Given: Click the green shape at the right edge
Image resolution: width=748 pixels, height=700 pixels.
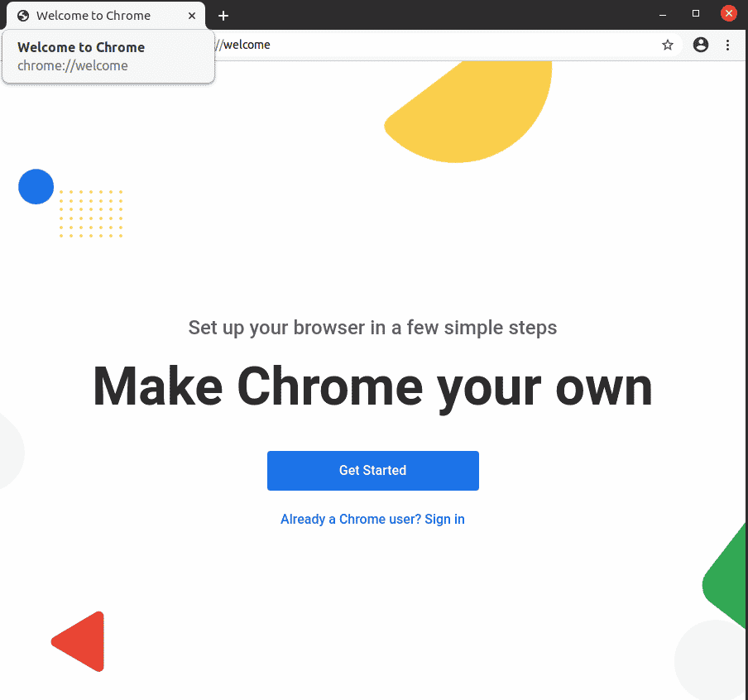Looking at the screenshot, I should click(x=728, y=579).
